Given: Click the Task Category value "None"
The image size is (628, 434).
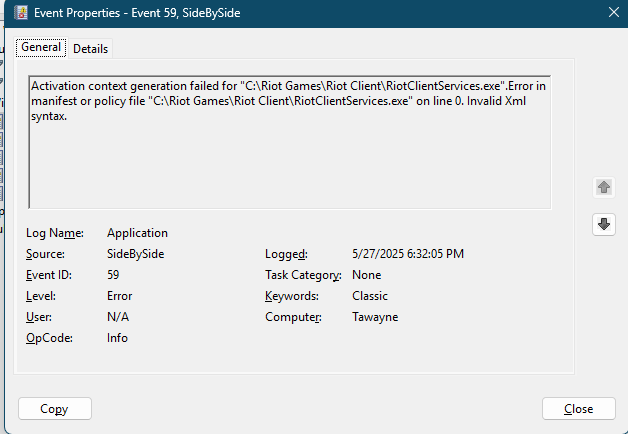Looking at the screenshot, I should pos(366,275).
